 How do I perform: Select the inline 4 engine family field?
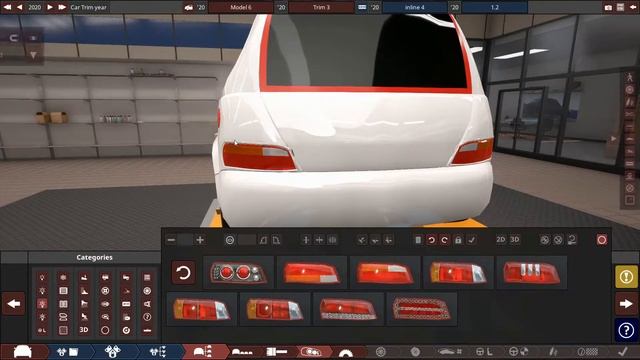tap(414, 7)
